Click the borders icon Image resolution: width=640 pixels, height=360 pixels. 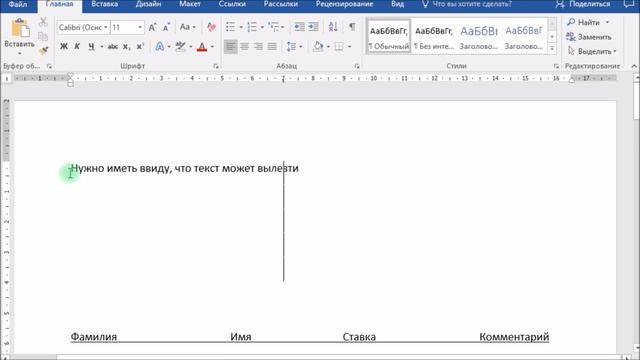click(x=339, y=47)
